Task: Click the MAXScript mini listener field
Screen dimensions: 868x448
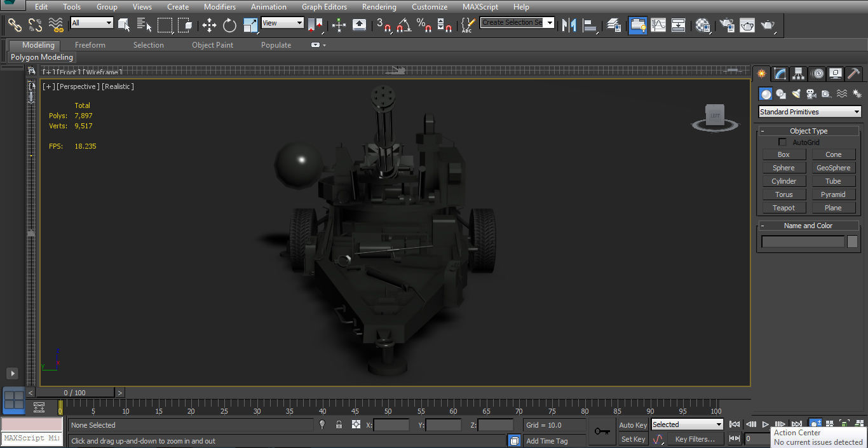Action: pos(31,438)
